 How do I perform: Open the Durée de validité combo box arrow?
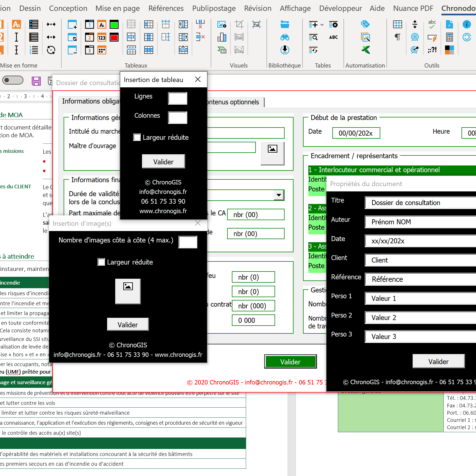point(279,195)
